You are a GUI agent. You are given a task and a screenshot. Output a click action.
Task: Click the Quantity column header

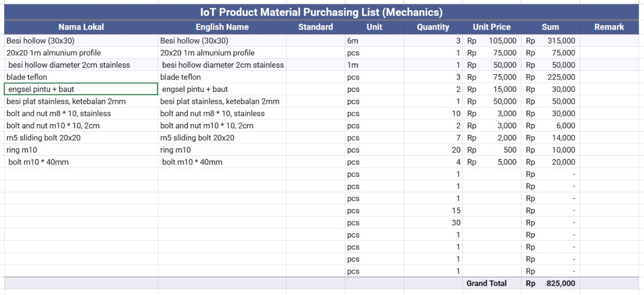coord(433,27)
